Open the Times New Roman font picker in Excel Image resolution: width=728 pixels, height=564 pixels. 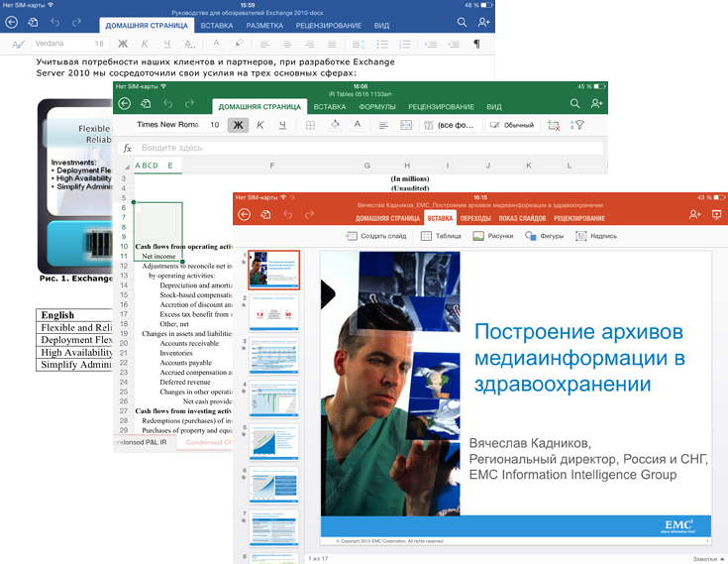coord(167,125)
